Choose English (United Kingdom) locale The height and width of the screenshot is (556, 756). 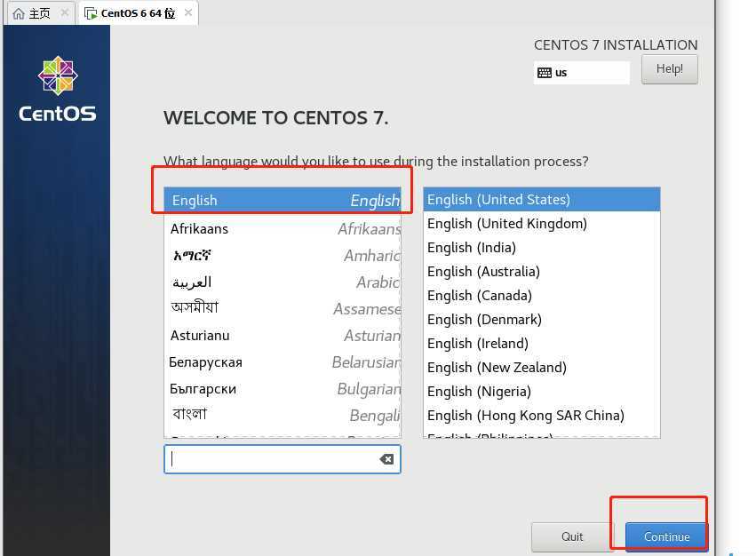[x=541, y=224]
